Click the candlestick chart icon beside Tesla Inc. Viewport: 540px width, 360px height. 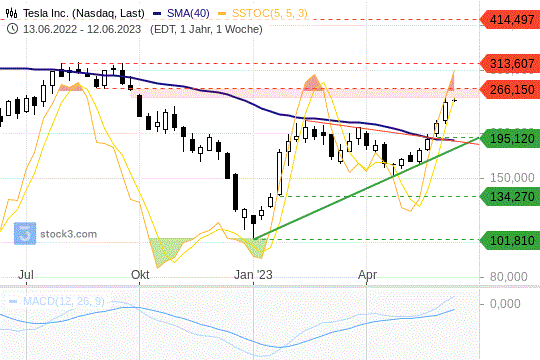[x=11, y=13]
